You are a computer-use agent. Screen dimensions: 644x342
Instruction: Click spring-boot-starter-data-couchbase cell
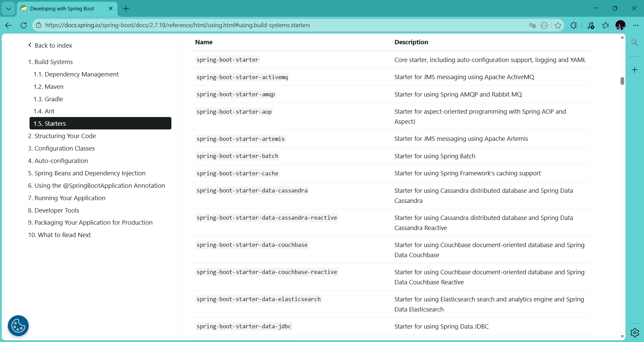point(252,245)
